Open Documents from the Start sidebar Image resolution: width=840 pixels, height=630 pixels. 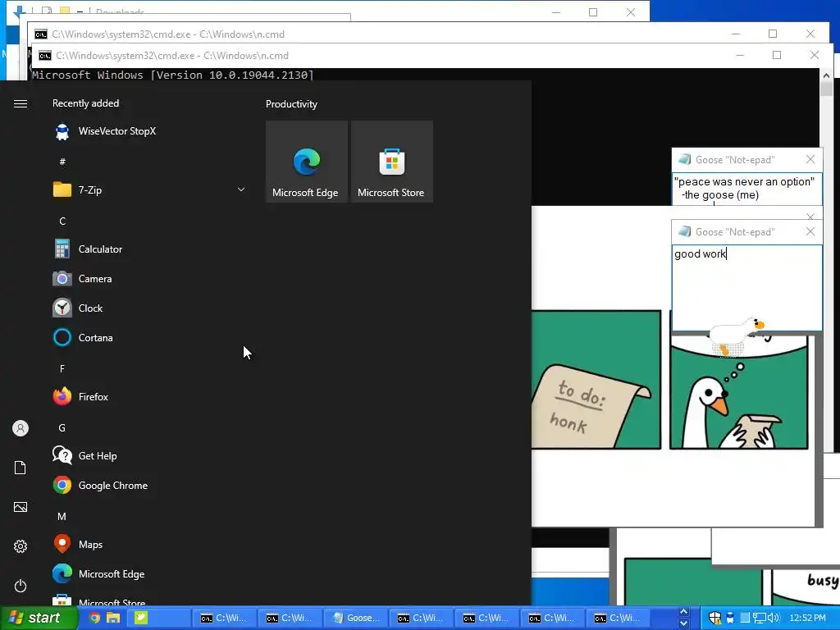[21, 468]
